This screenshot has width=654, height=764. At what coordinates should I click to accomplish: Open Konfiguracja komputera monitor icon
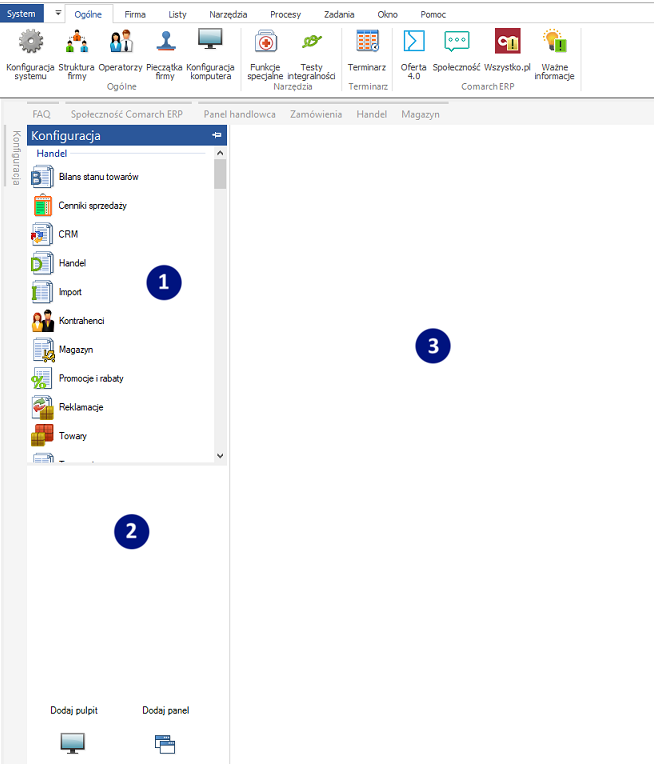click(210, 39)
